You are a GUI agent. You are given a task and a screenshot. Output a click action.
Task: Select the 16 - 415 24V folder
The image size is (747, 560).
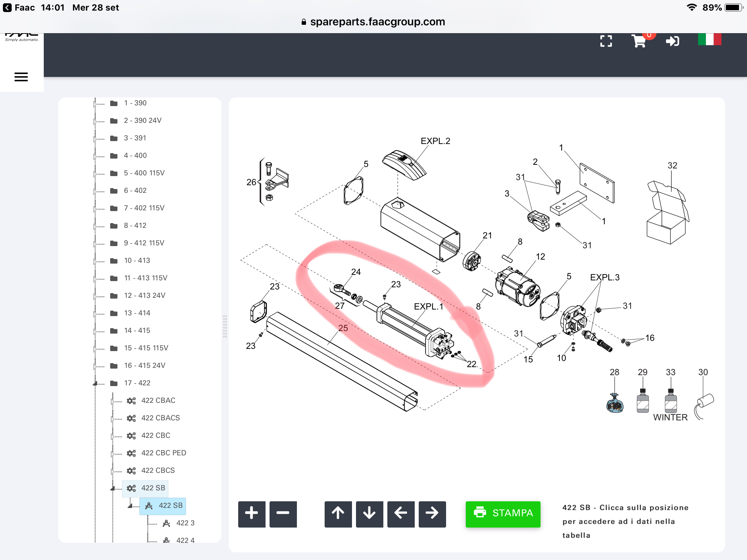[144, 366]
